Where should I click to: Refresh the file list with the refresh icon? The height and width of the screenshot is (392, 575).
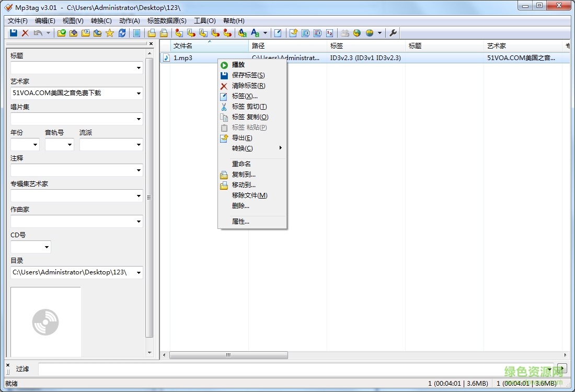(122, 32)
